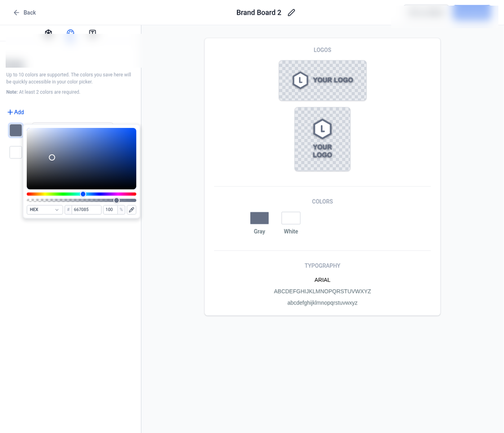Click the White swatch in Colors preview
Image resolution: width=504 pixels, height=433 pixels.
[x=291, y=218]
